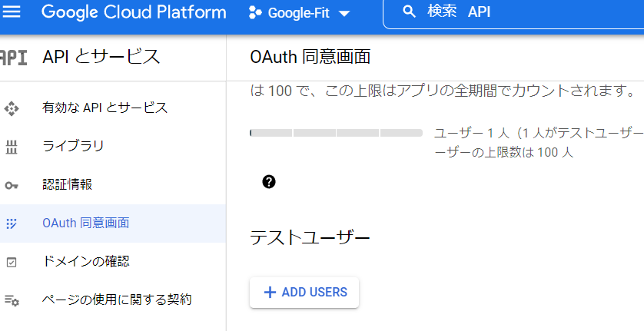644x331 pixels.
Task: Click the OAuth 同意画面 dotted sidebar icon
Action: click(x=12, y=223)
